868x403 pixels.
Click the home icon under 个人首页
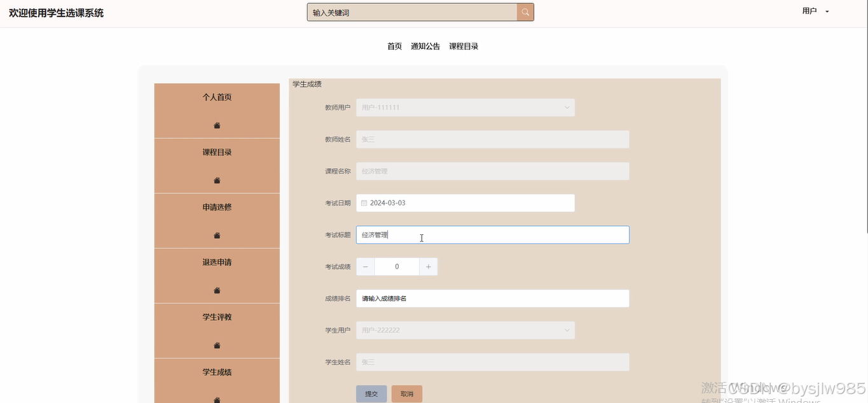[216, 125]
